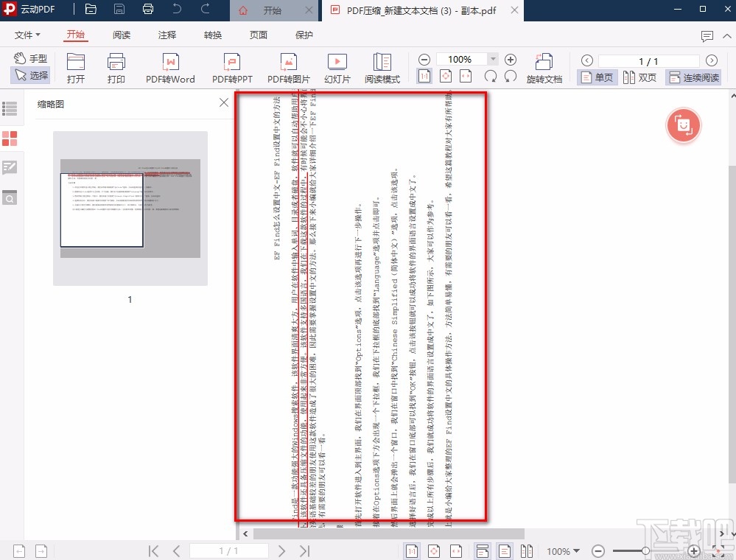Screen dimensions: 736x560
Task: Undo the last action in the title bar
Action: (x=177, y=9)
